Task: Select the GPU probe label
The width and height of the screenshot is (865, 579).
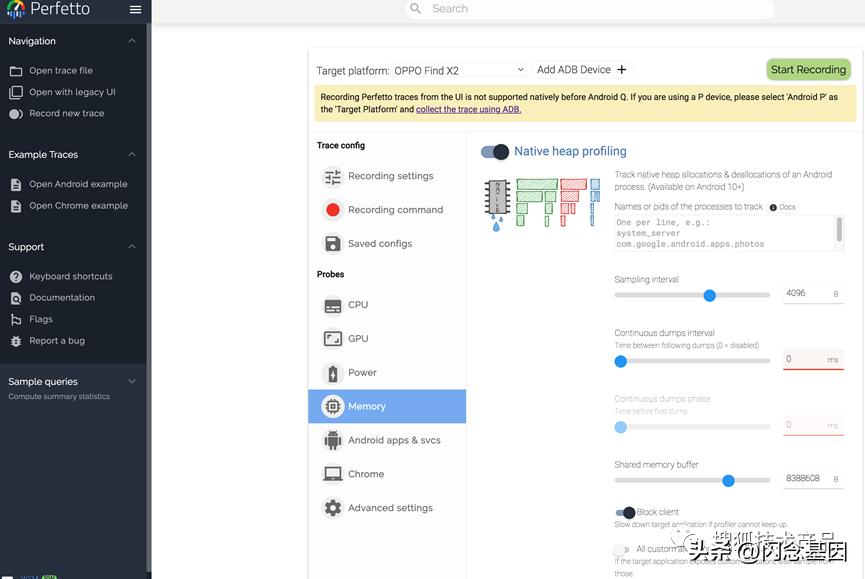Action: (358, 339)
